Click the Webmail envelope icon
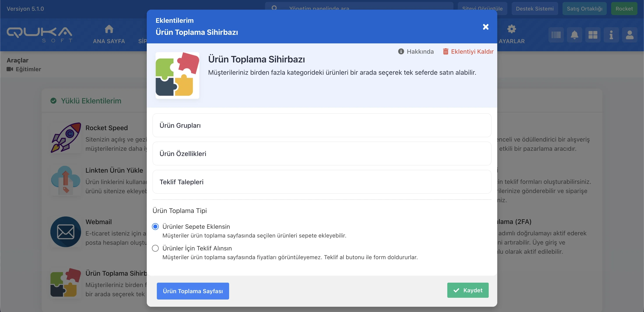This screenshot has height=312, width=644. 66,232
